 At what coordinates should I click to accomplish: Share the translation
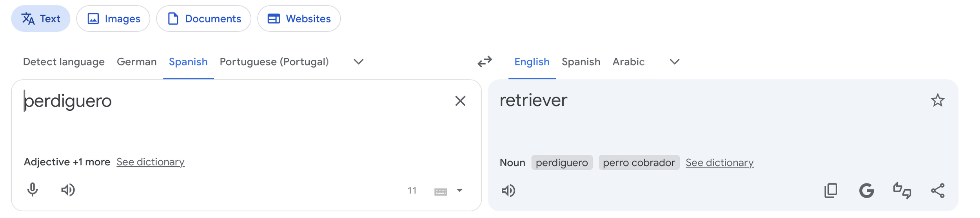[x=938, y=191]
